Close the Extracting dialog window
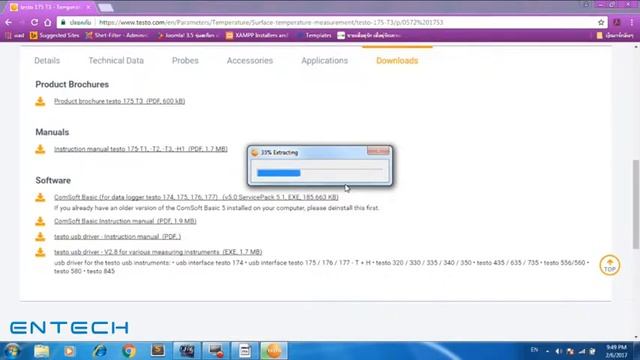The image size is (640, 360). pyautogui.click(x=378, y=151)
